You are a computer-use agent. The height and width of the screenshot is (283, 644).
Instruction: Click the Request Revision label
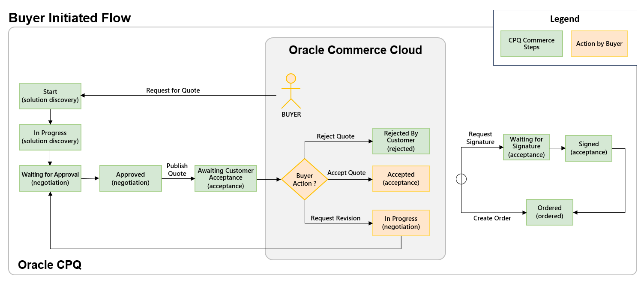point(335,218)
